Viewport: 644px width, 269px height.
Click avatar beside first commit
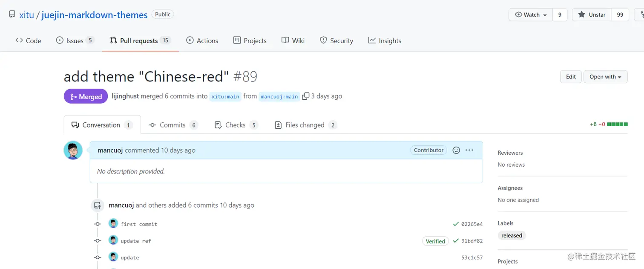click(113, 223)
